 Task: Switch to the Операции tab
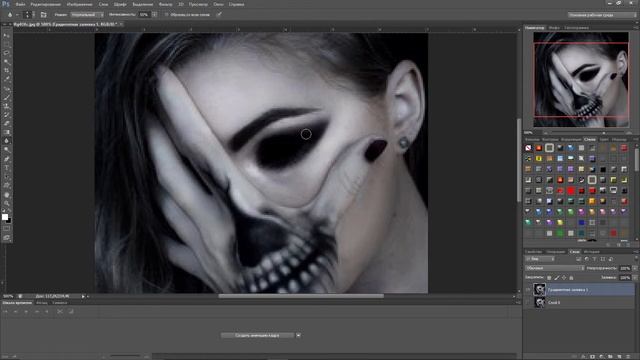(x=556, y=252)
